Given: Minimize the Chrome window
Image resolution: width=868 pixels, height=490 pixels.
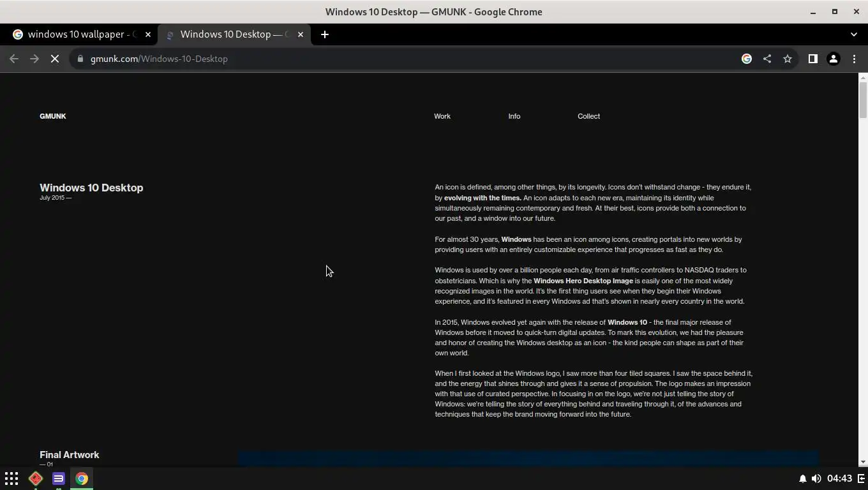Looking at the screenshot, I should 813,11.
